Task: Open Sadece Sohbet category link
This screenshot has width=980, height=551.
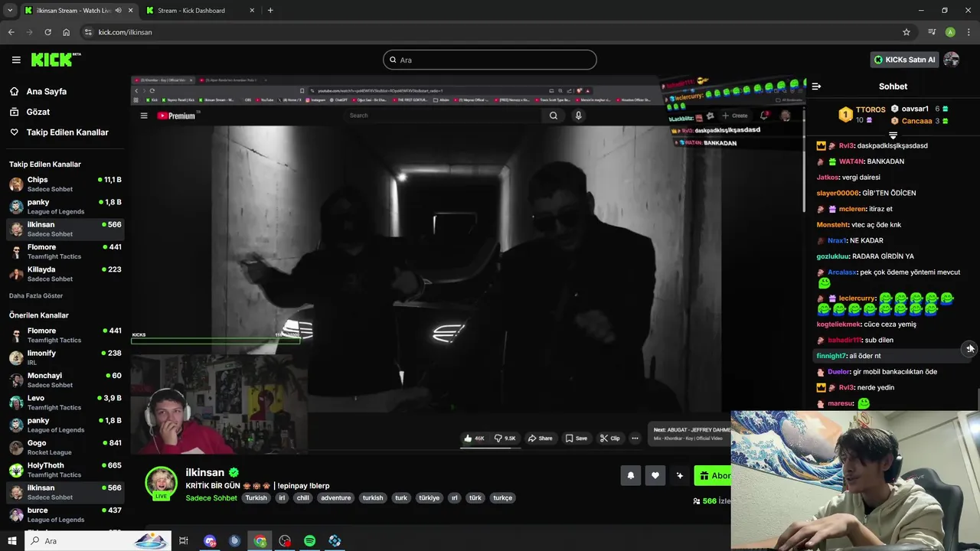Action: coord(211,497)
